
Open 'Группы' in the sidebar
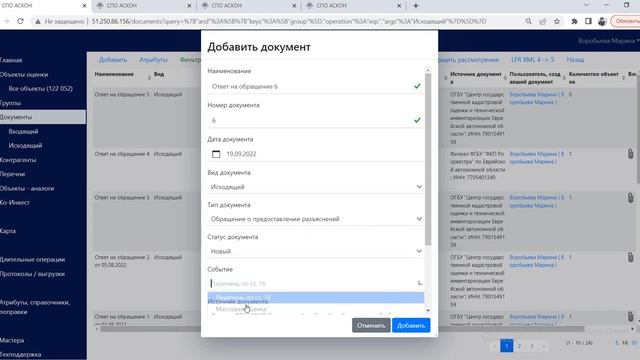pyautogui.click(x=10, y=103)
